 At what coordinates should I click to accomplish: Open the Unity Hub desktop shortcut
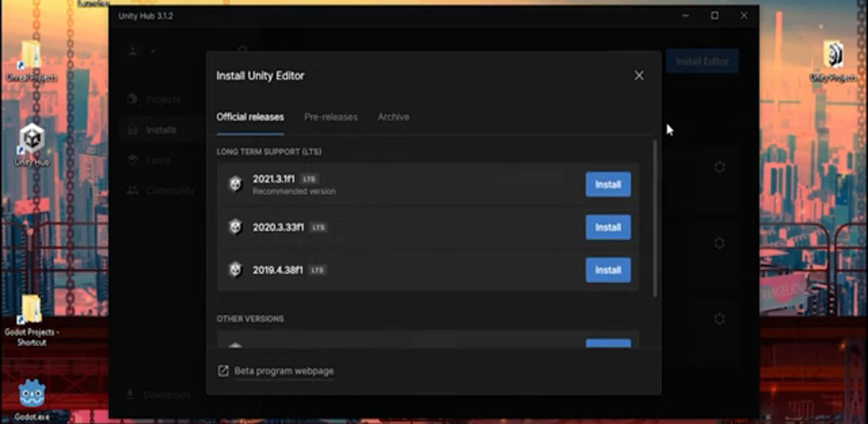(32, 145)
